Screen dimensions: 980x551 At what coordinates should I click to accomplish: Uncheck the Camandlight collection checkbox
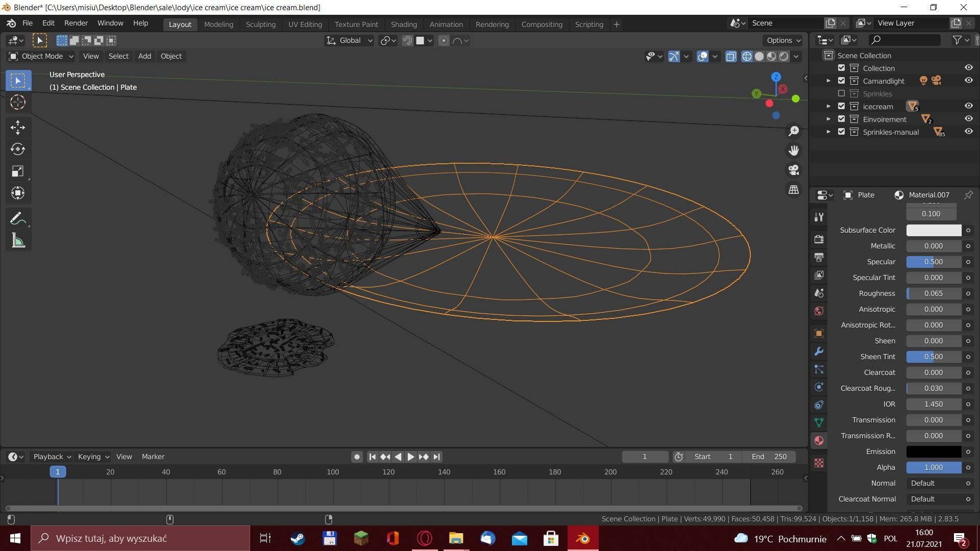coord(841,81)
